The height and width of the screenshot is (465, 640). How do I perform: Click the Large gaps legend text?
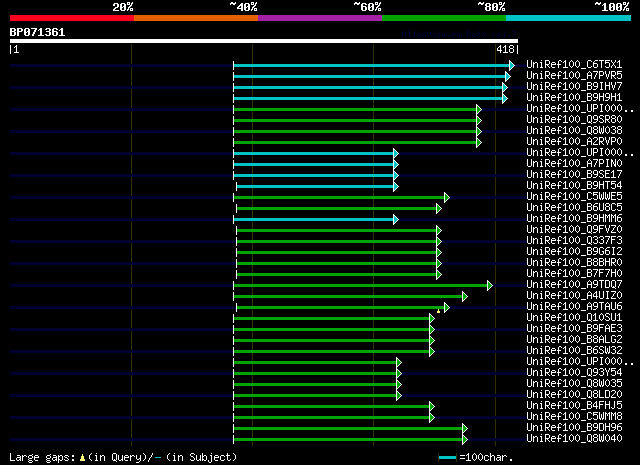(122, 457)
